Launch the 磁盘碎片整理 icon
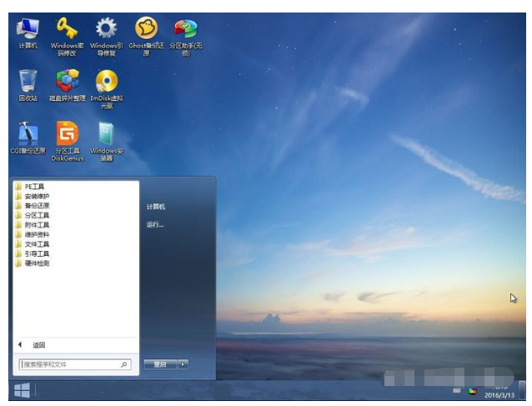 click(67, 82)
